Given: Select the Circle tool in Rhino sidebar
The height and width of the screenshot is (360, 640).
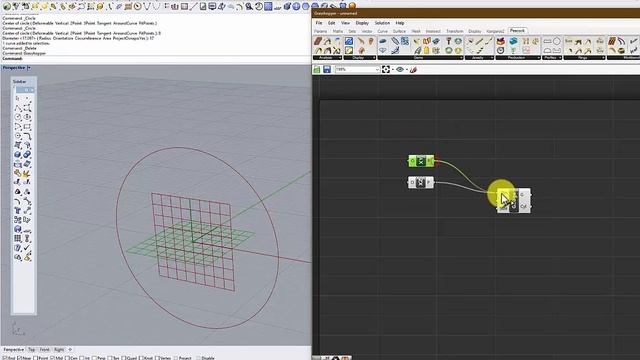Looking at the screenshot, I should pos(18,117).
